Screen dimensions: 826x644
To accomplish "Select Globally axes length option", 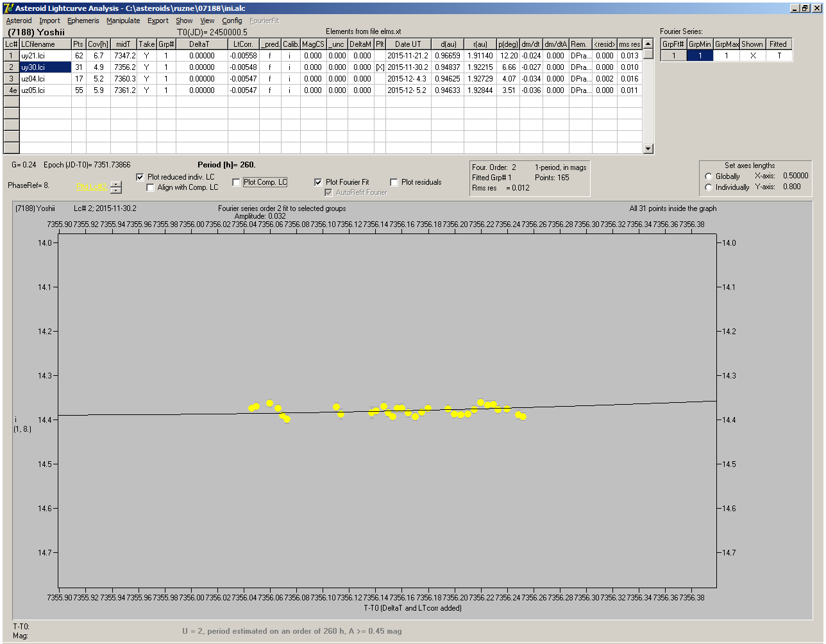I will tap(709, 176).
